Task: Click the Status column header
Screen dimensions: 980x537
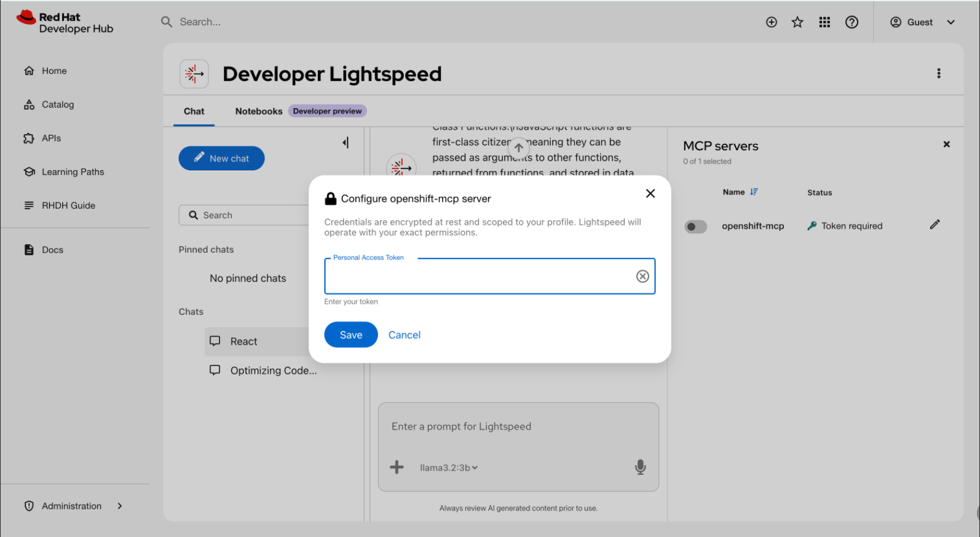Action: click(x=820, y=193)
